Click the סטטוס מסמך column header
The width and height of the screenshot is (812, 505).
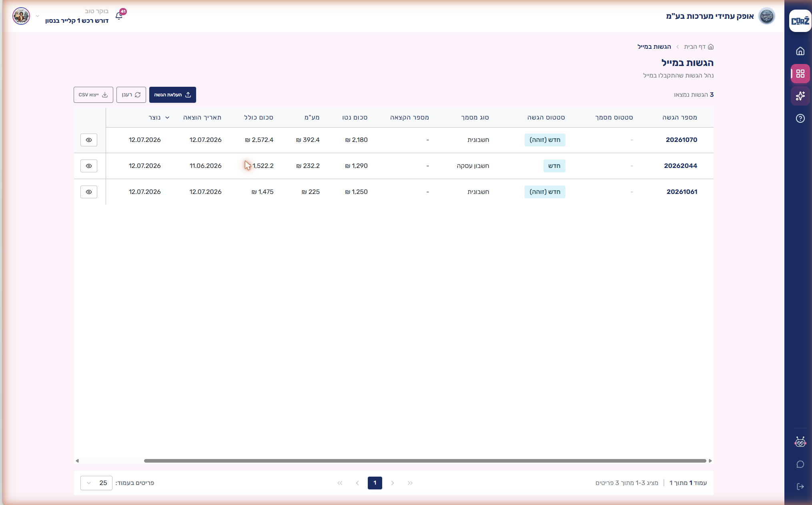pyautogui.click(x=614, y=118)
